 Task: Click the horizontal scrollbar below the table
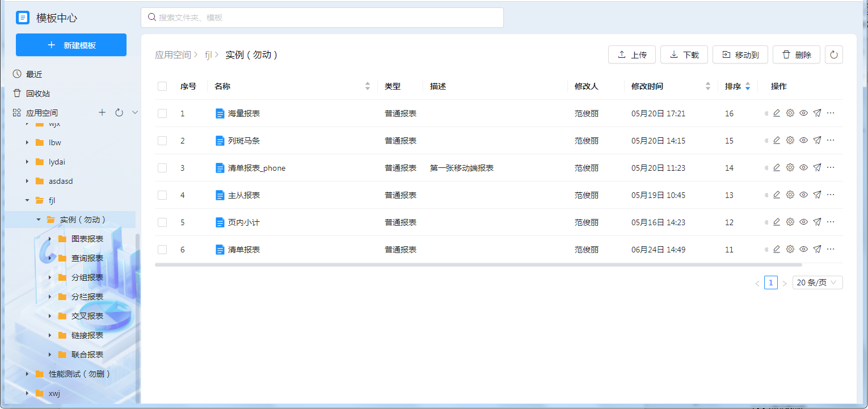(478, 265)
